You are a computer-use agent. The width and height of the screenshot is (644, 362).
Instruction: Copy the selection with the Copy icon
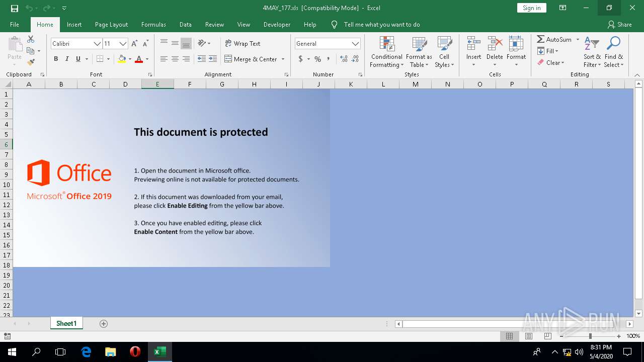tap(31, 51)
